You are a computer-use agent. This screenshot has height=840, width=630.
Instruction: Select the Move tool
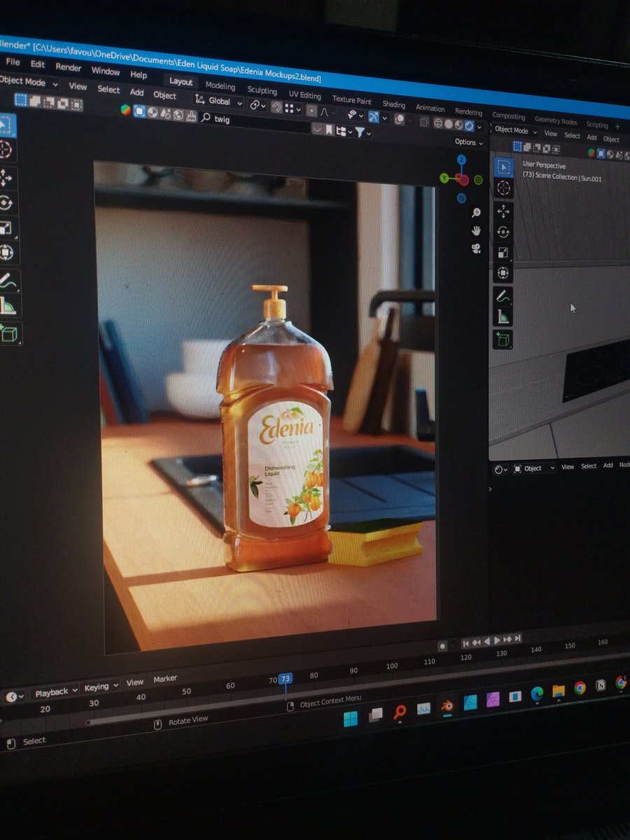(6, 177)
